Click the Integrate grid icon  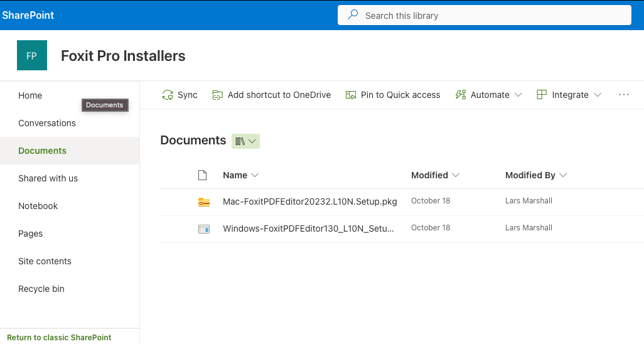(x=542, y=95)
